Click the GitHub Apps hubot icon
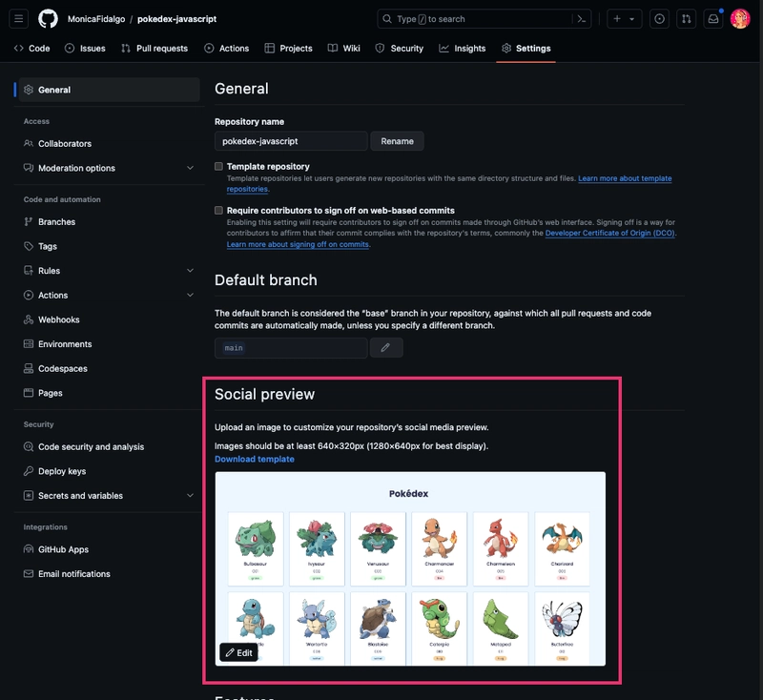The image size is (763, 700). 29,549
